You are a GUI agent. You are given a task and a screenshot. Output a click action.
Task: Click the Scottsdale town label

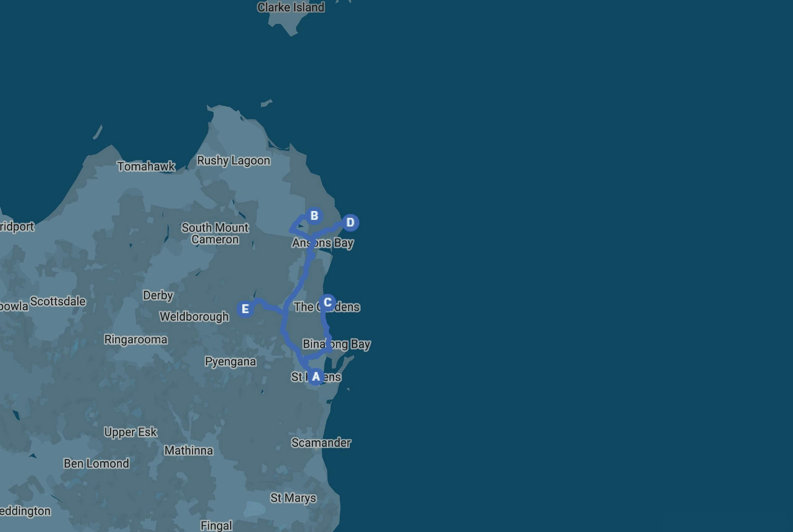[x=58, y=301]
